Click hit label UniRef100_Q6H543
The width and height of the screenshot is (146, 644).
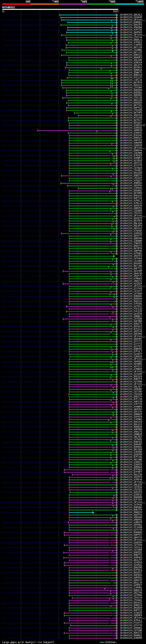tap(131, 32)
